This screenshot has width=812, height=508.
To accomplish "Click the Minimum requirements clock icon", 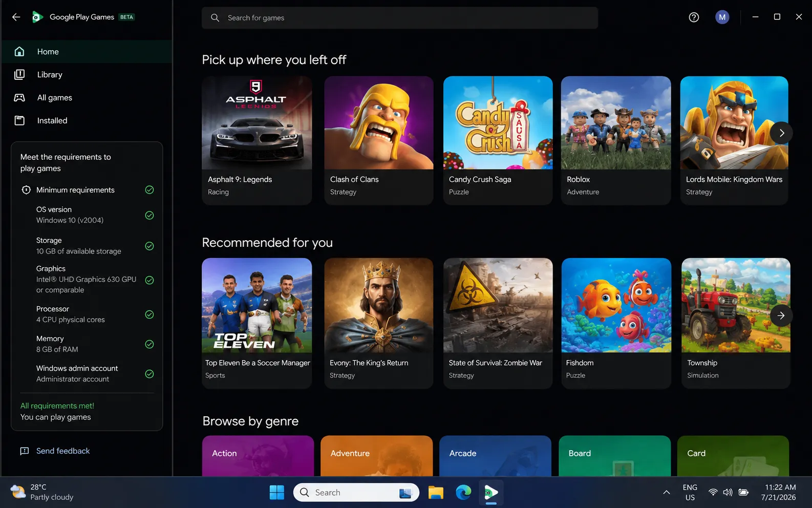I will 26,190.
